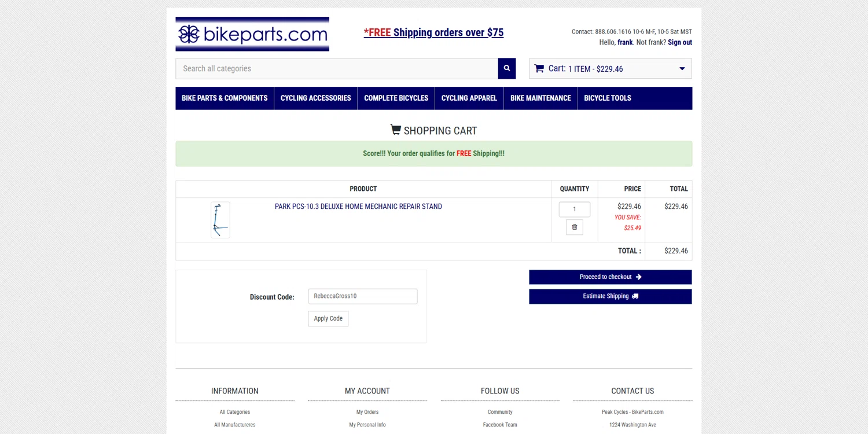
Task: Sign out of the account
Action: click(680, 42)
